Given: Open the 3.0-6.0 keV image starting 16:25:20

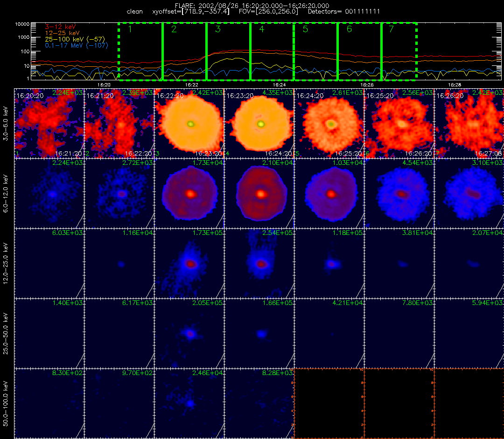Looking at the screenshot, I should [x=399, y=123].
